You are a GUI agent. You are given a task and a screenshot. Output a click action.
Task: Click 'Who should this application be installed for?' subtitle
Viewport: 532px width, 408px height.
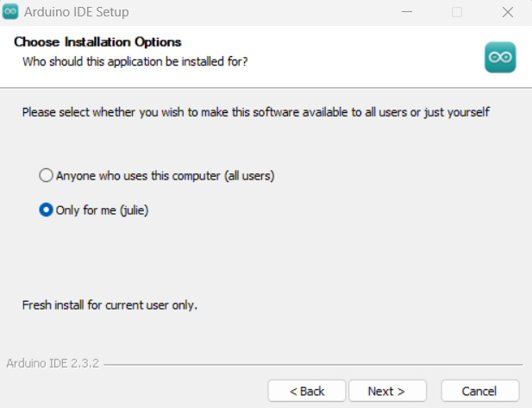(x=135, y=61)
